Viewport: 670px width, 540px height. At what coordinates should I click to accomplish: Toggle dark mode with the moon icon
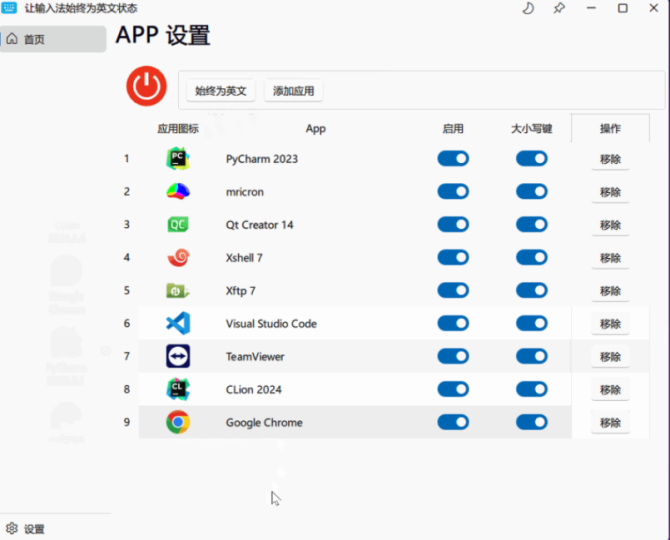tap(528, 9)
